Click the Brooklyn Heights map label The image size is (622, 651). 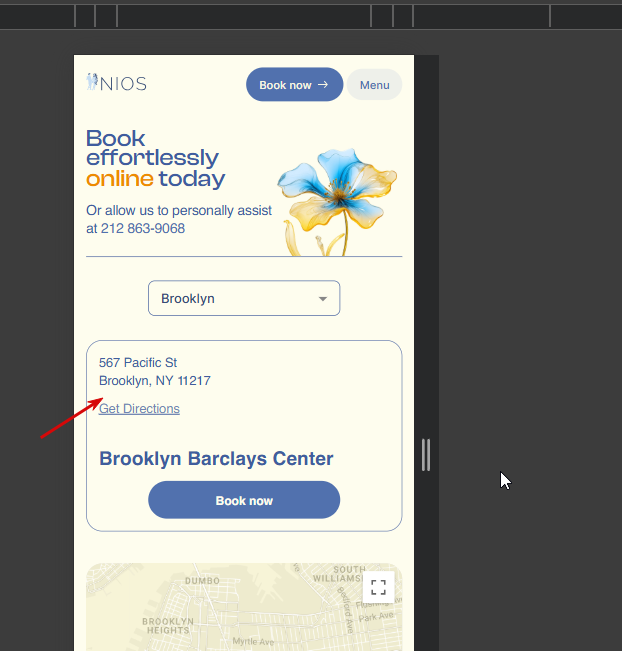pos(168,626)
